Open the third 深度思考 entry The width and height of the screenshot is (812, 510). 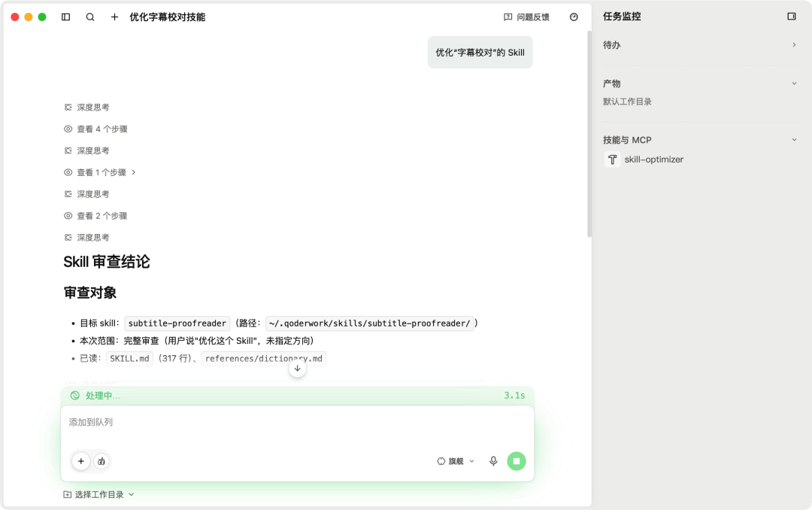point(86,194)
